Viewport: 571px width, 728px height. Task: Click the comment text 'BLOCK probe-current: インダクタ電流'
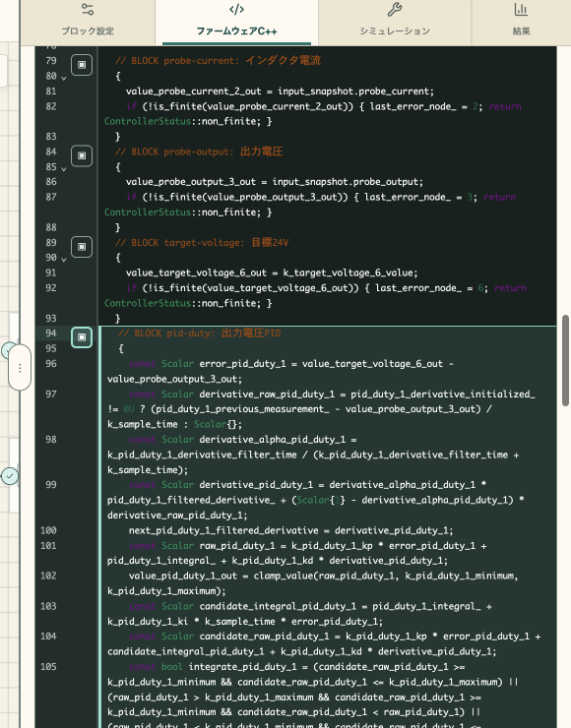226,61
